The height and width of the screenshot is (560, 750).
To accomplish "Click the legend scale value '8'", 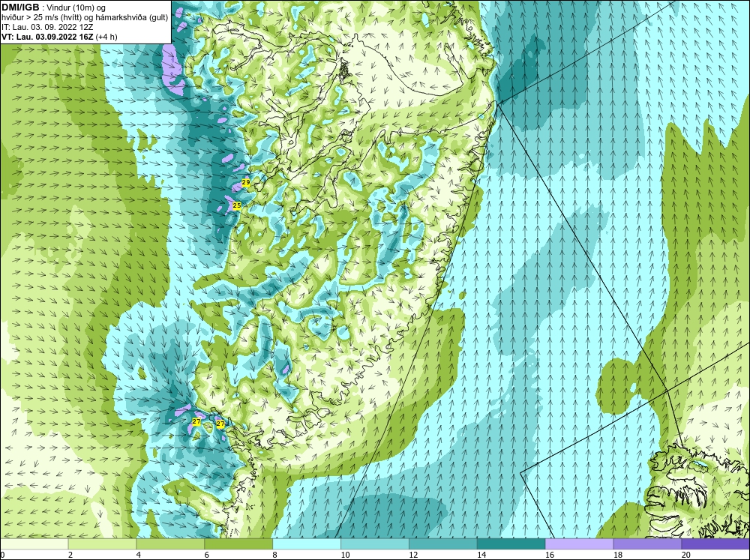I will (x=274, y=555).
